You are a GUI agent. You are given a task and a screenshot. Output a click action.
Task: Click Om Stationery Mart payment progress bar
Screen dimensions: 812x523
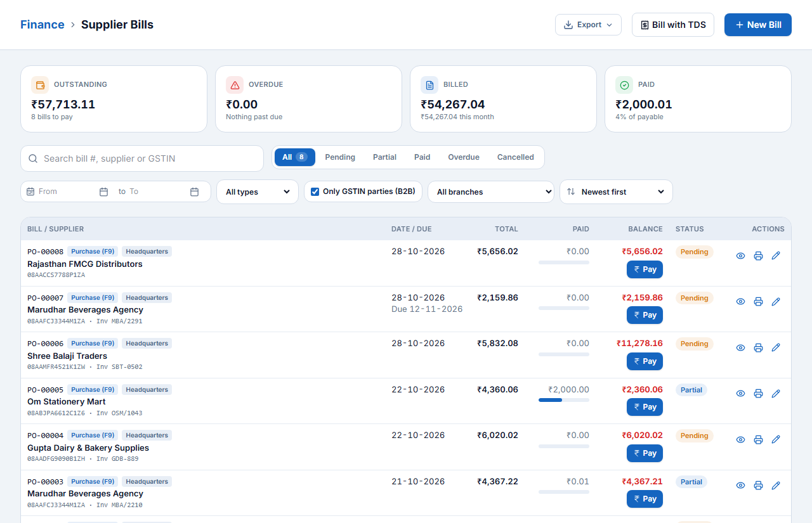pos(564,400)
